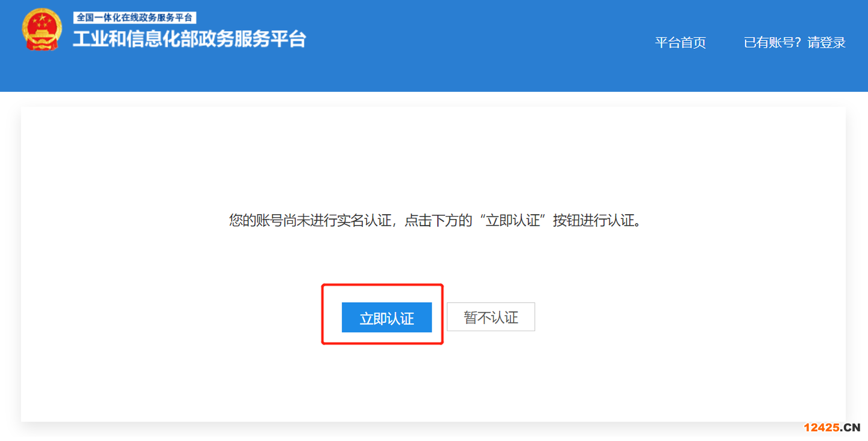
Task: Click the 已有账号? text in header
Action: 775,43
